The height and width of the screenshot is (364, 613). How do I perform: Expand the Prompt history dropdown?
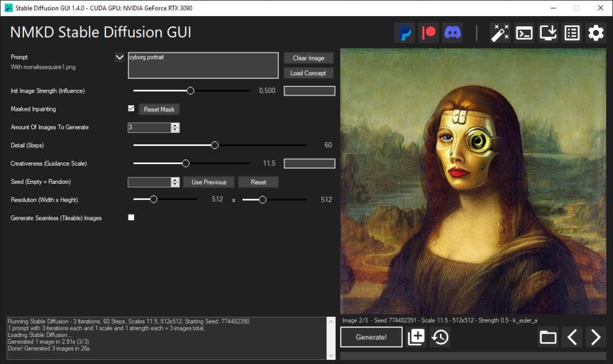pos(119,57)
